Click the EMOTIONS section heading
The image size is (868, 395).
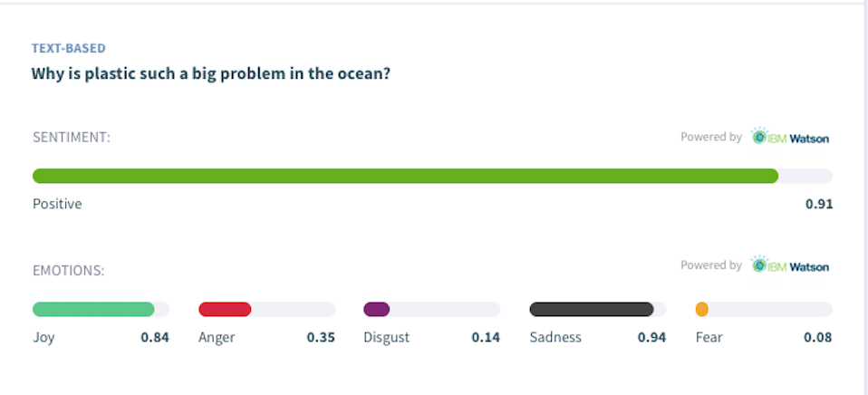tap(68, 270)
